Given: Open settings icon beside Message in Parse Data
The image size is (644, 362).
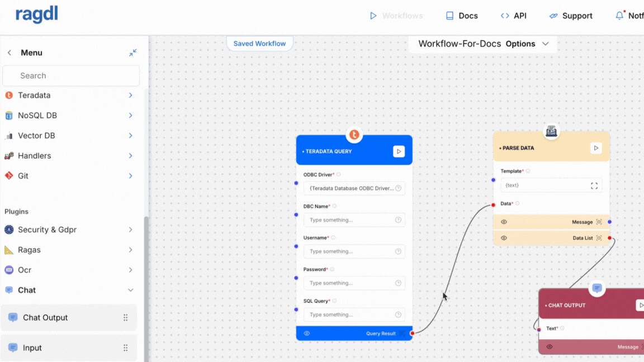Looking at the screenshot, I should [x=599, y=222].
